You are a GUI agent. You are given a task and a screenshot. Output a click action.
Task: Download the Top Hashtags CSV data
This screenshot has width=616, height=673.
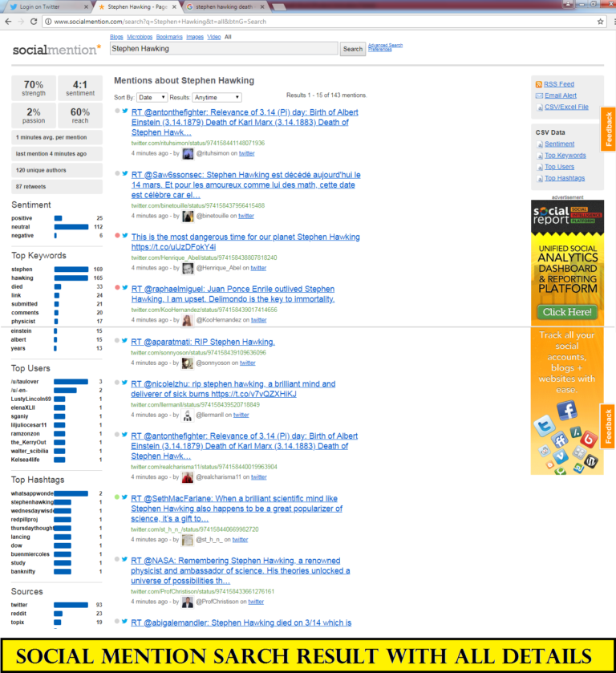pyautogui.click(x=565, y=178)
